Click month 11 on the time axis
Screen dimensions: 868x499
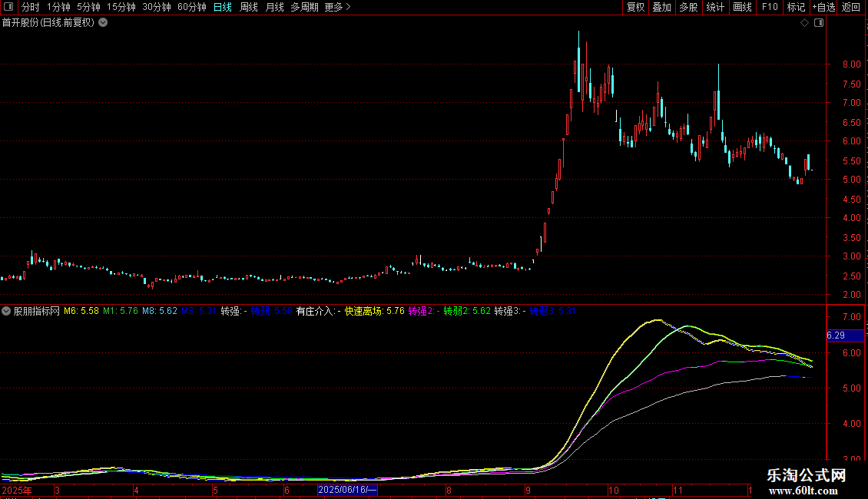click(x=678, y=490)
